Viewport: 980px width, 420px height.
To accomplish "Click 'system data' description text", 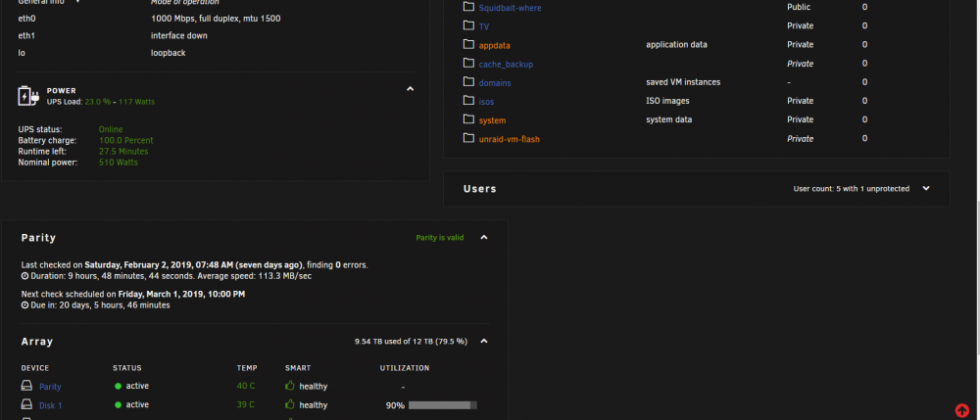I will (x=668, y=119).
